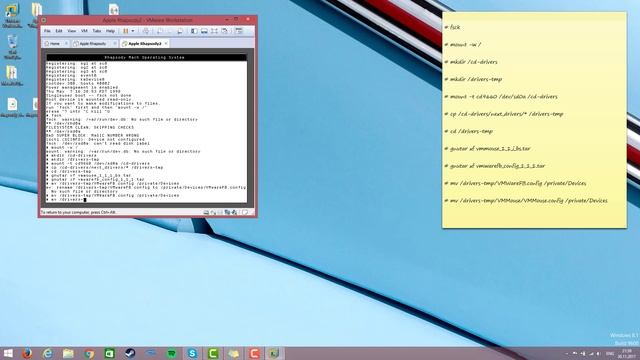Click the system tray volume icon
This screenshot has height=360, width=640.
(598, 353)
